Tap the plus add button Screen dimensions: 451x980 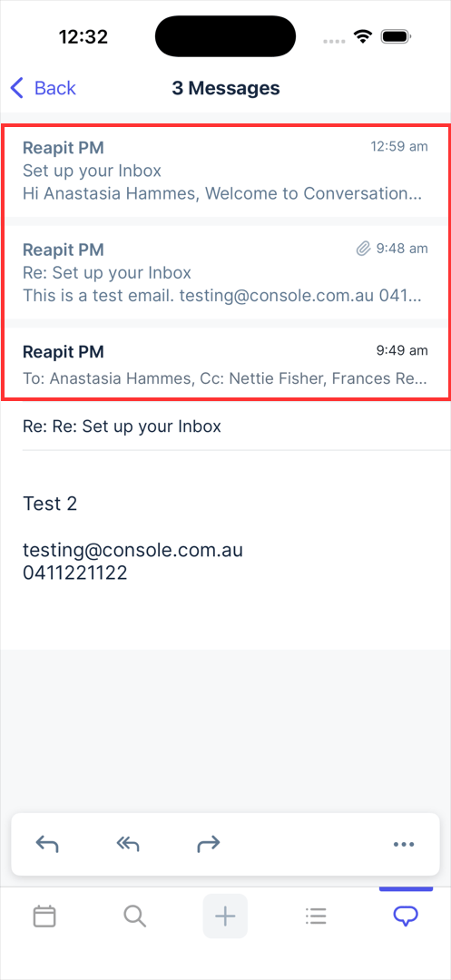click(x=225, y=916)
